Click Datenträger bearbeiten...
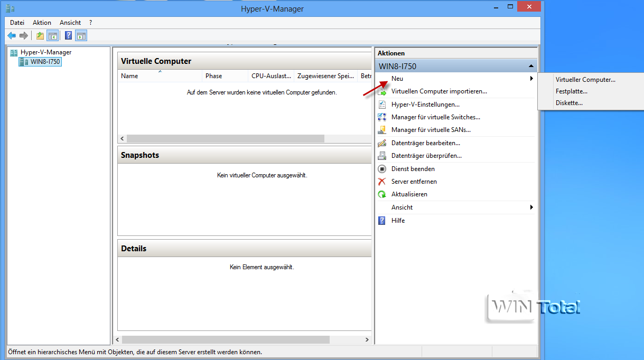The height and width of the screenshot is (360, 644). 426,143
